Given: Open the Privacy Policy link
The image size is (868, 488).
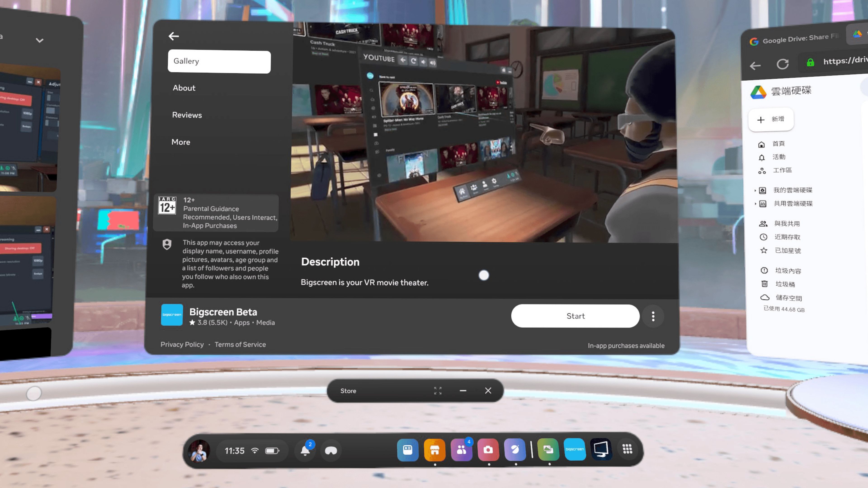Looking at the screenshot, I should point(182,345).
